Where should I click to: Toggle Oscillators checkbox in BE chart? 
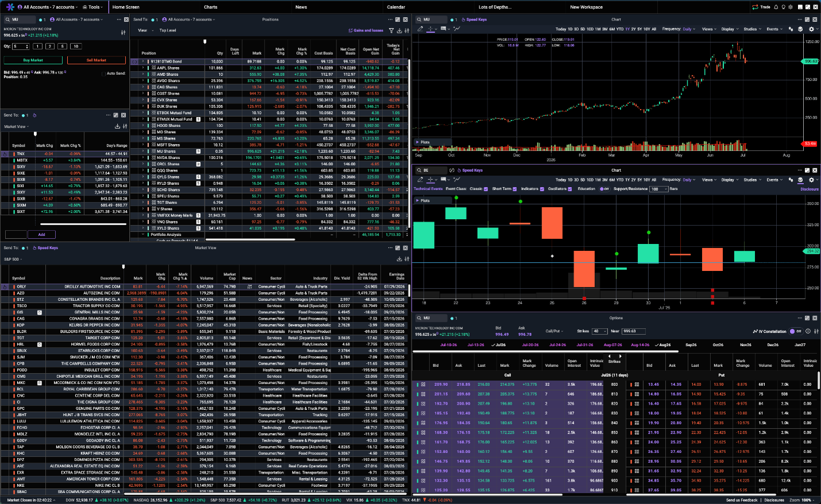(570, 189)
